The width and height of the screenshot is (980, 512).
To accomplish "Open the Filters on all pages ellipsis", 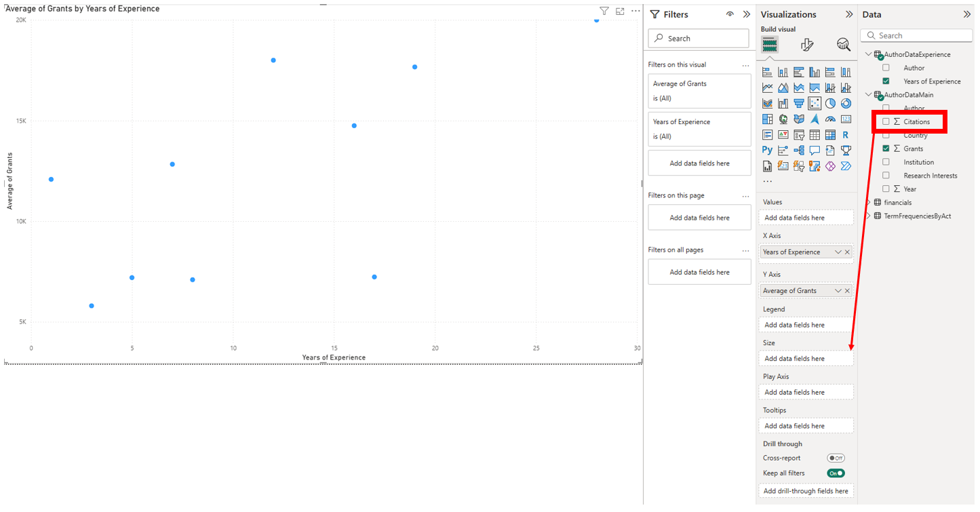I will [x=745, y=250].
